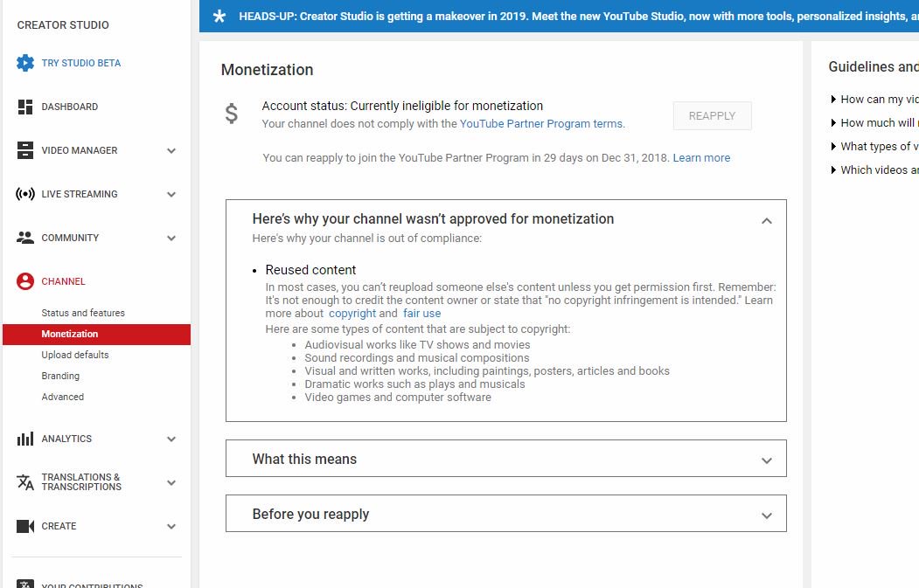Collapse the 'why your channel wasn't approved' panel
The image size is (919, 588).
click(x=767, y=221)
